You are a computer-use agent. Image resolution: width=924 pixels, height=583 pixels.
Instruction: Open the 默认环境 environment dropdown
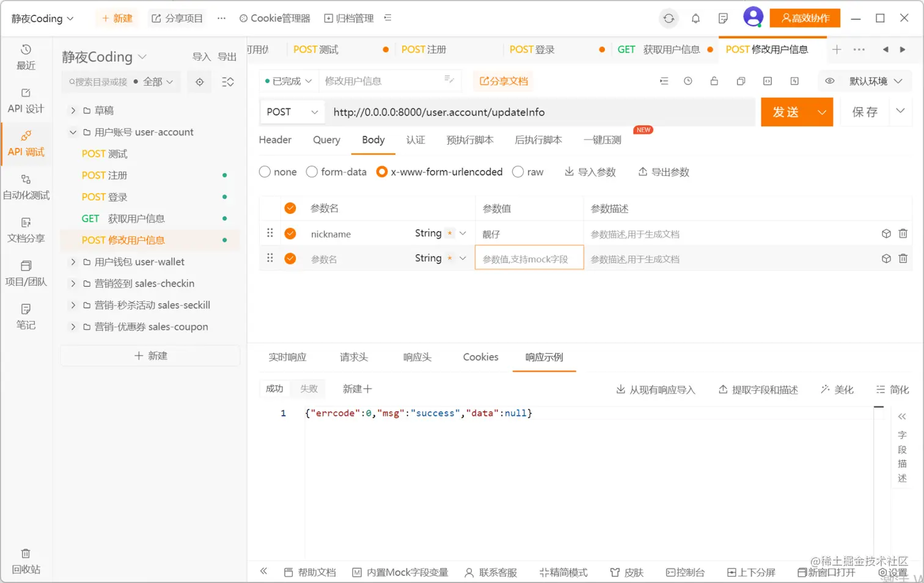[868, 81]
